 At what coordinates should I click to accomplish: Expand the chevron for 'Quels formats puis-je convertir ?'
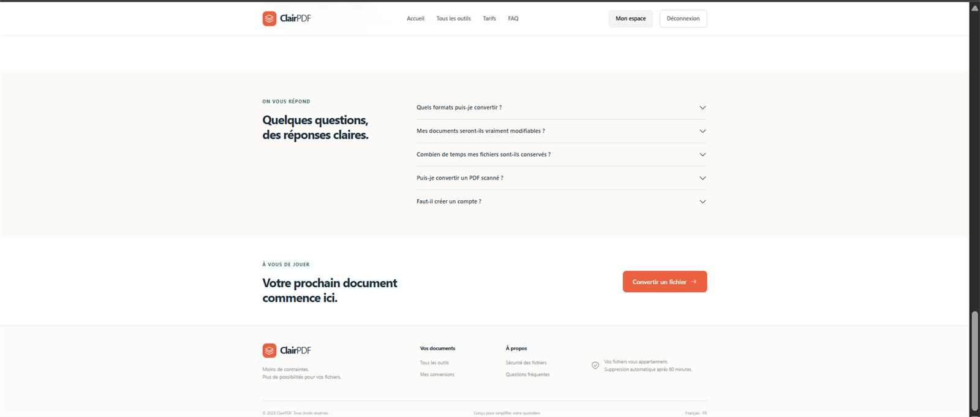(703, 108)
